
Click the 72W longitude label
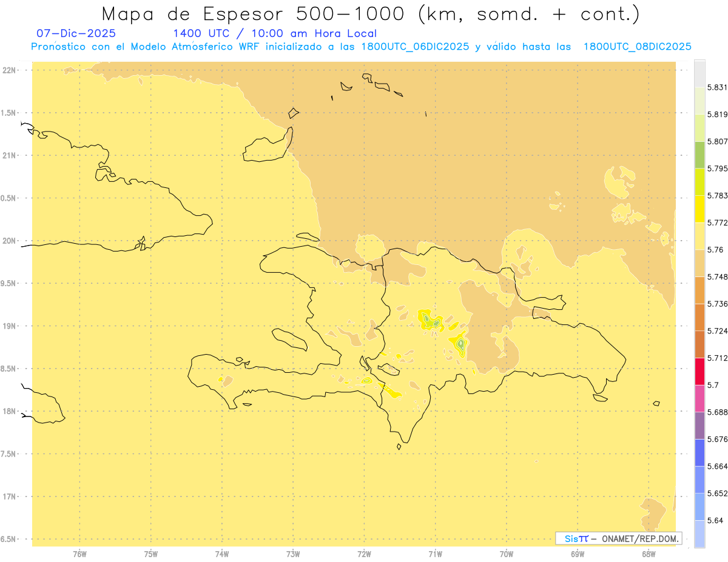(x=365, y=554)
